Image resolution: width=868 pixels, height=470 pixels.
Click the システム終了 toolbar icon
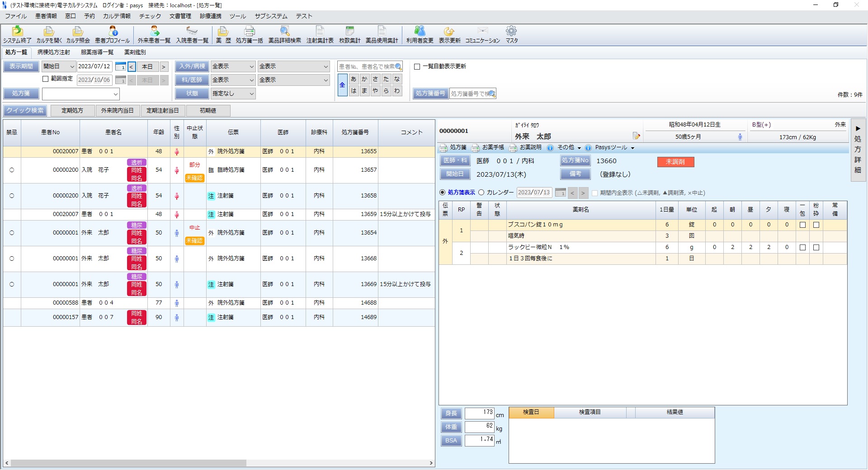pos(17,31)
